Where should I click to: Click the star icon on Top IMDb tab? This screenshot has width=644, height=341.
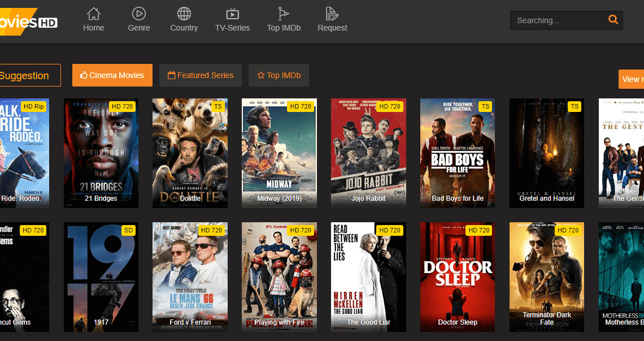(261, 75)
